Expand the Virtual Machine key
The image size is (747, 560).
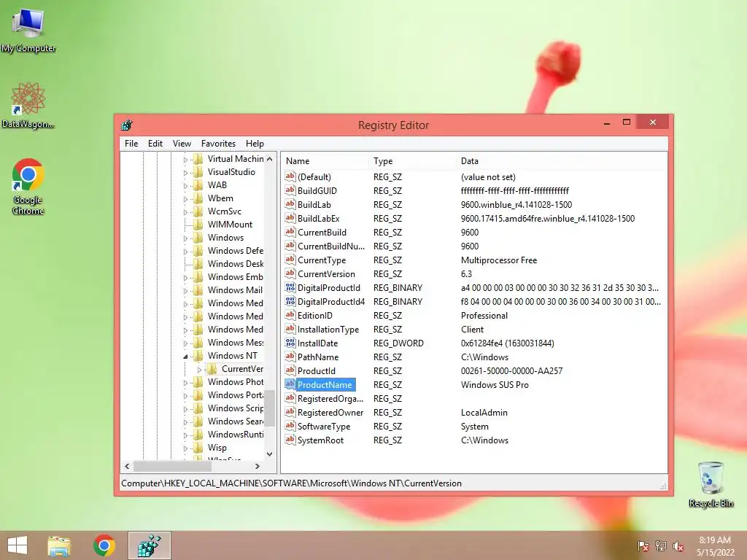click(185, 160)
